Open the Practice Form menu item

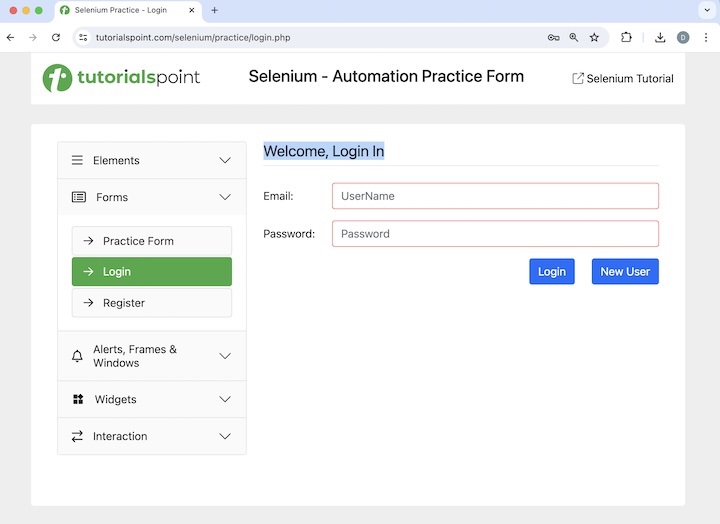coord(152,241)
